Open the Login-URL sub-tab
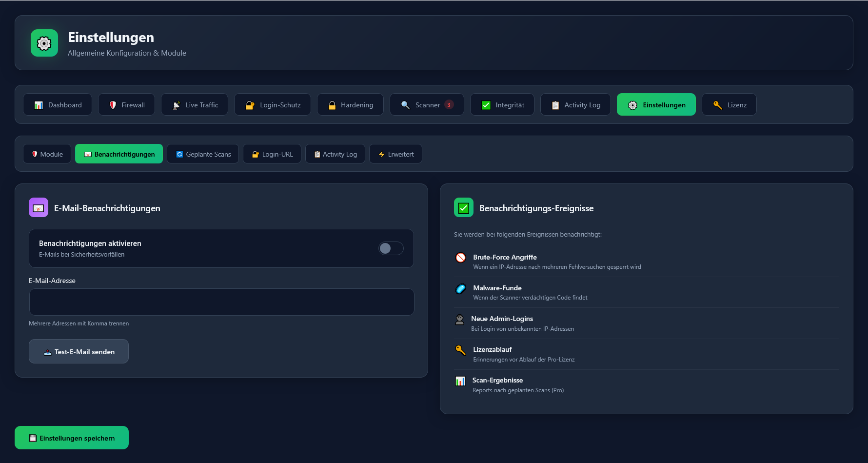868x463 pixels. coord(272,154)
